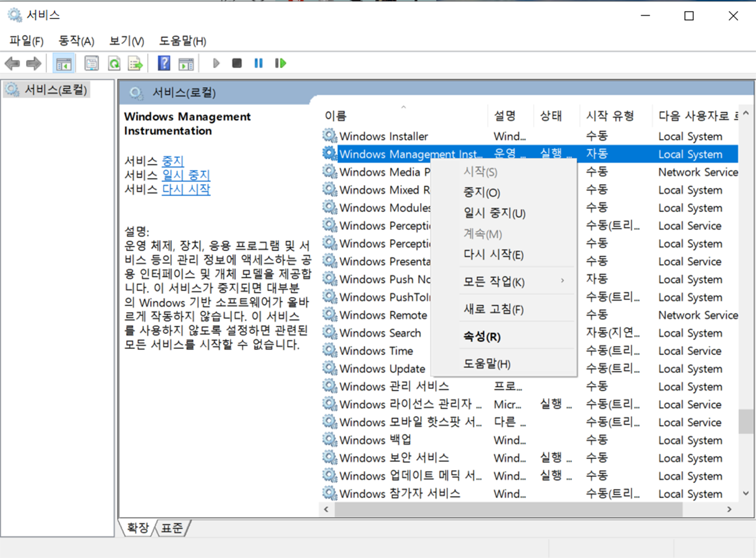Switch to the 확장 tab
Image resolution: width=756 pixels, height=558 pixels.
[138, 528]
